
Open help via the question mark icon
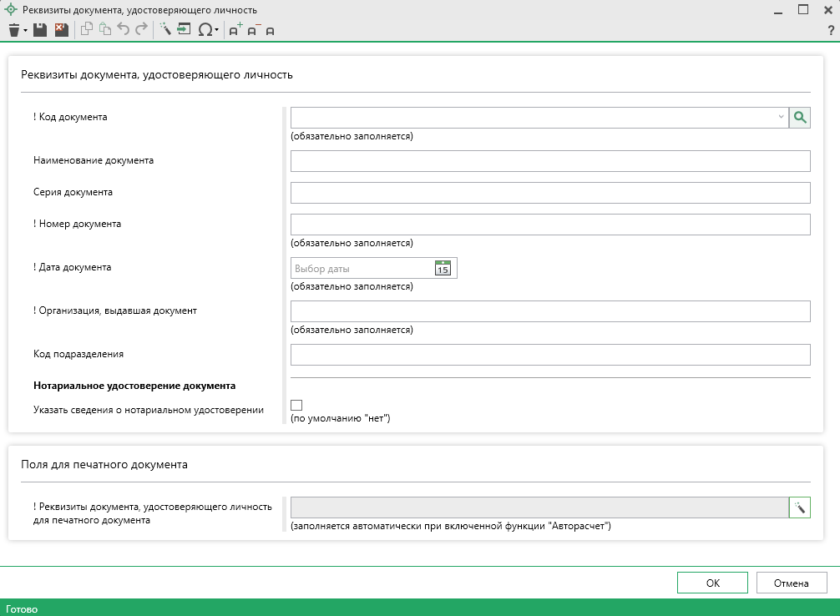pyautogui.click(x=831, y=30)
